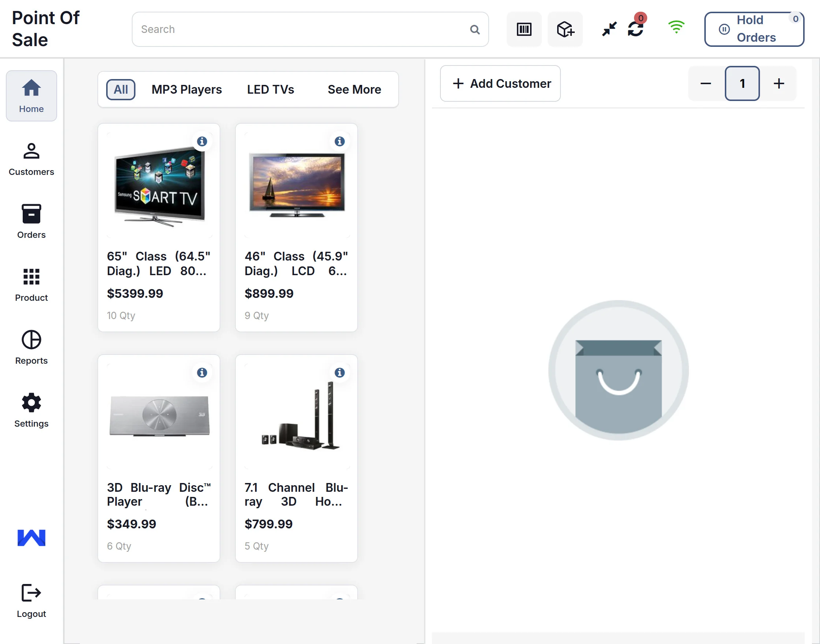Open the Reports section in sidebar

point(31,347)
